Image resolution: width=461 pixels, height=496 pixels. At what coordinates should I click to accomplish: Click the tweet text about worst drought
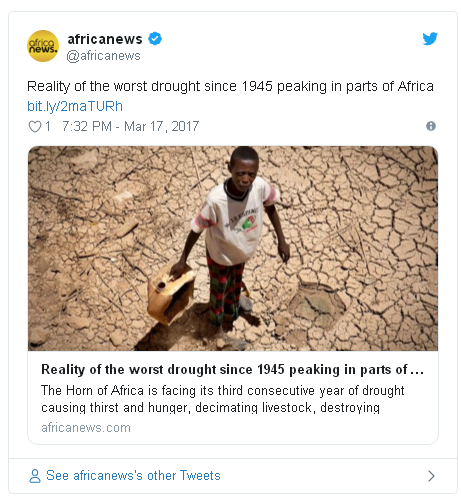pyautogui.click(x=230, y=86)
